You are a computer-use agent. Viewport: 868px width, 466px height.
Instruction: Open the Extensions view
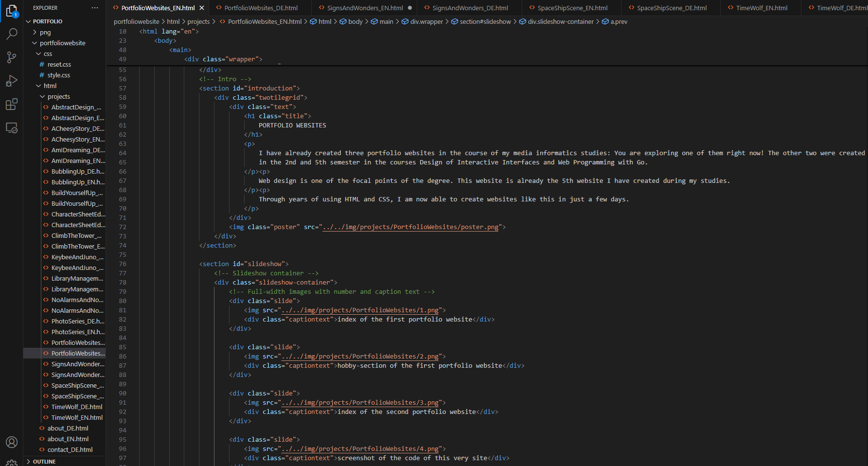(12, 104)
